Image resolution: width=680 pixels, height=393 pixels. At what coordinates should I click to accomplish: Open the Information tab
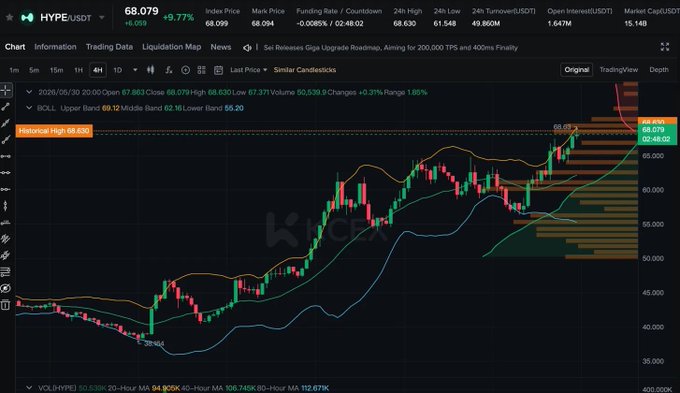pyautogui.click(x=55, y=47)
